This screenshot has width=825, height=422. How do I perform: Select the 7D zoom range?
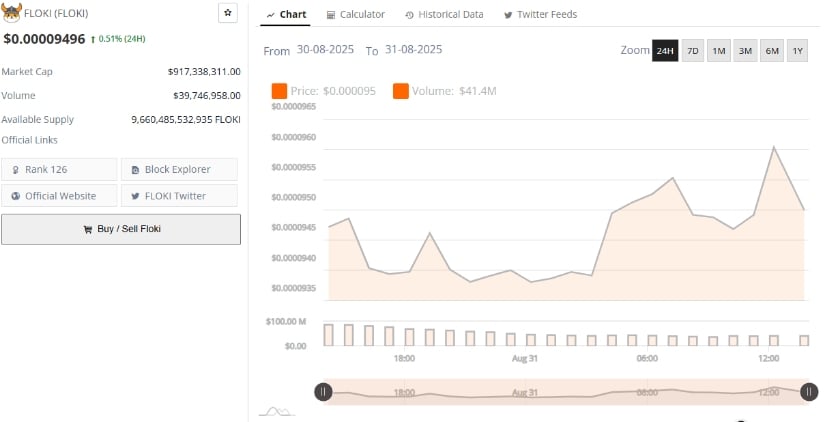point(693,51)
